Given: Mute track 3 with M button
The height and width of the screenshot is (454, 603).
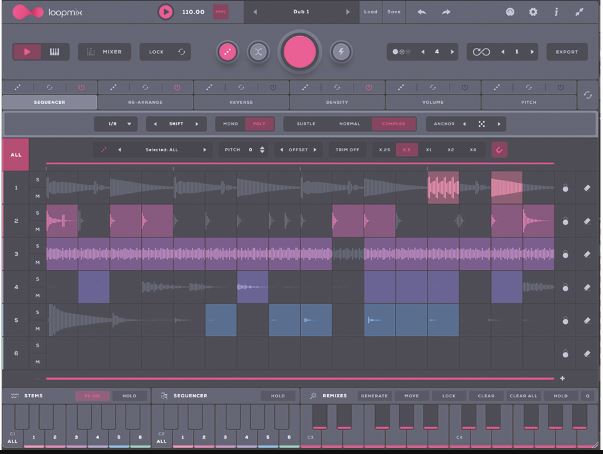Looking at the screenshot, I should tap(38, 263).
